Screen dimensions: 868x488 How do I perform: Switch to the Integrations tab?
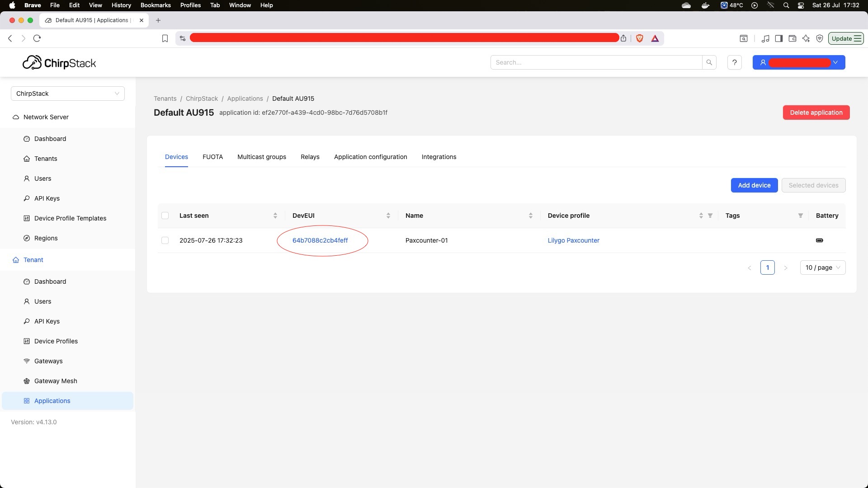[x=439, y=157]
